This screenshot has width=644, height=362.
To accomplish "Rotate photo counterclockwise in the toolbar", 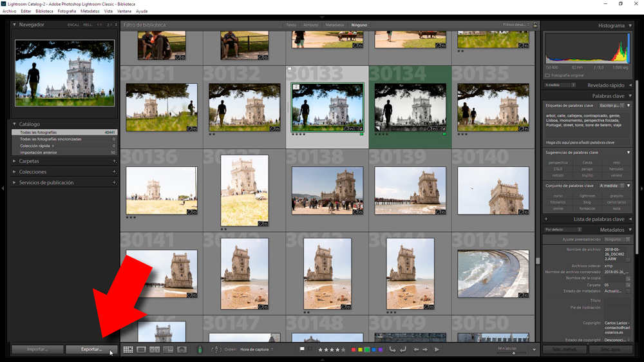I will [x=393, y=350].
